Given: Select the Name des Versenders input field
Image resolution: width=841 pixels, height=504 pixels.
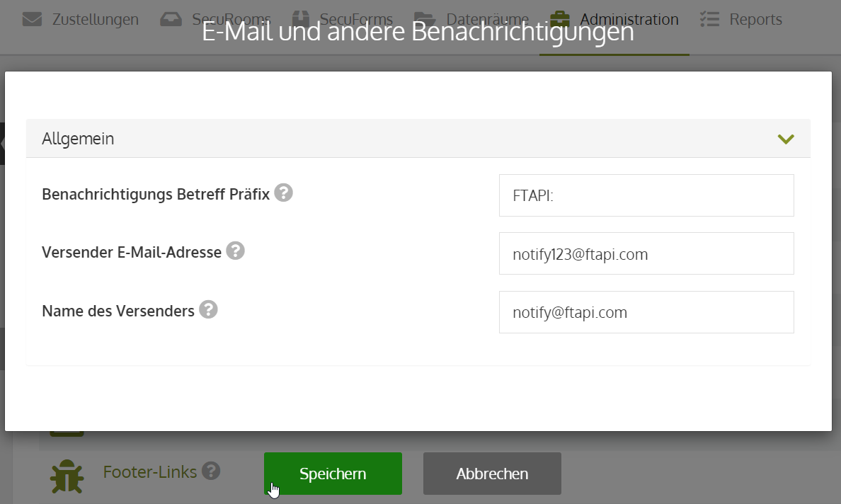Looking at the screenshot, I should [646, 312].
